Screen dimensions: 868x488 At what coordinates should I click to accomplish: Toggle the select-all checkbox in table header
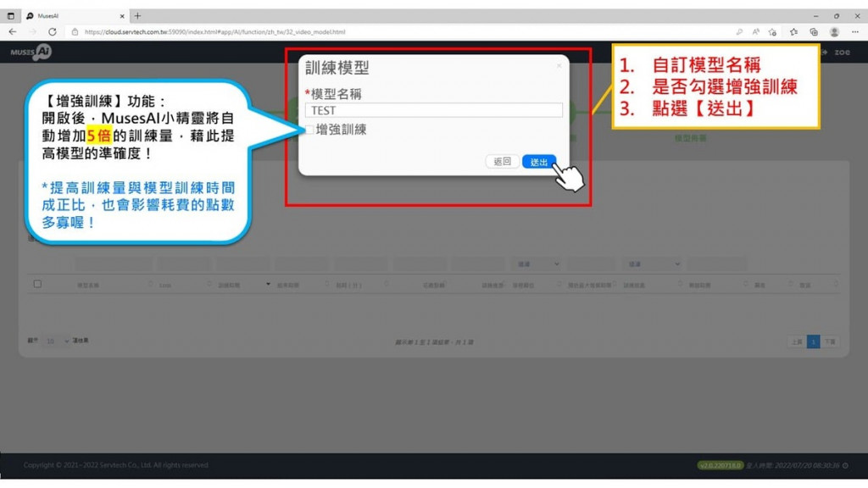pyautogui.click(x=37, y=284)
